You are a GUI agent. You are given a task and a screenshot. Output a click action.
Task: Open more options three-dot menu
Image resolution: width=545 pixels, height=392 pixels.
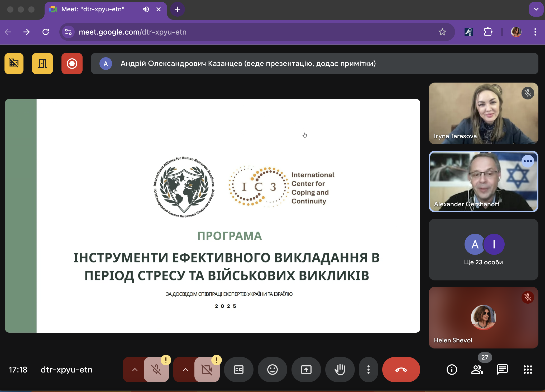[x=369, y=369]
